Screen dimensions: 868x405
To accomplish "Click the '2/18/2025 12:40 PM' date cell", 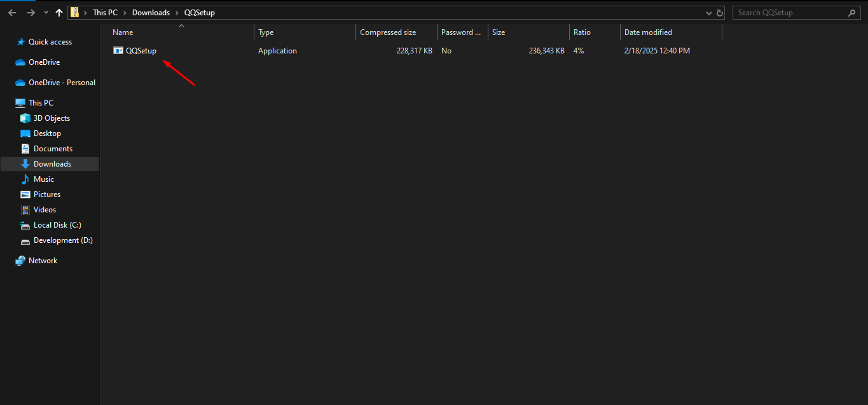I will click(x=657, y=51).
